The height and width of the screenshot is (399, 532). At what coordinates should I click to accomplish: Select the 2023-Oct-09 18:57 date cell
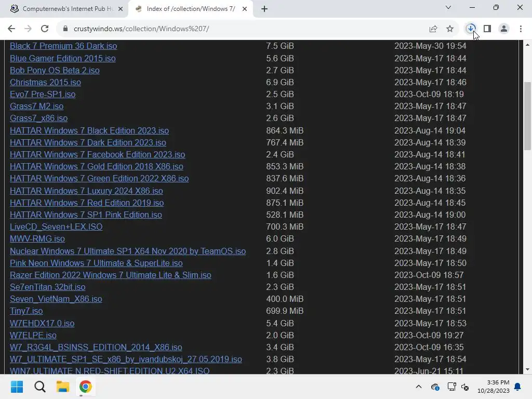pyautogui.click(x=429, y=275)
